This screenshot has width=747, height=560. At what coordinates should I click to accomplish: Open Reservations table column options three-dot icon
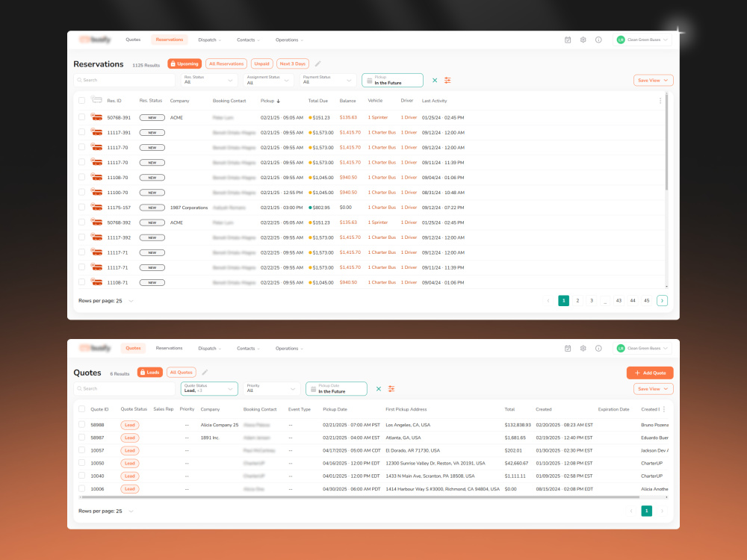(x=660, y=101)
